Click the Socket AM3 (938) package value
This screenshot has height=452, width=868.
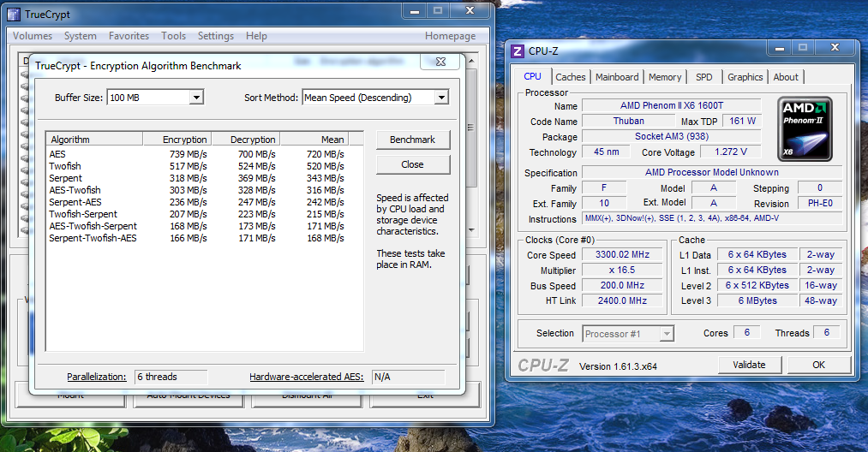672,137
